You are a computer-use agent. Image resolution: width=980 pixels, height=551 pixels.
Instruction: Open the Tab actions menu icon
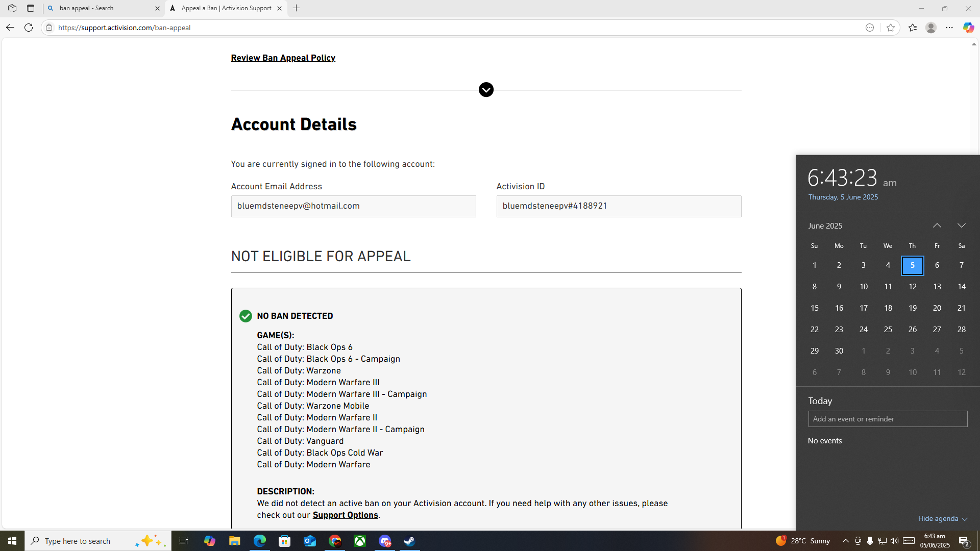(x=31, y=8)
